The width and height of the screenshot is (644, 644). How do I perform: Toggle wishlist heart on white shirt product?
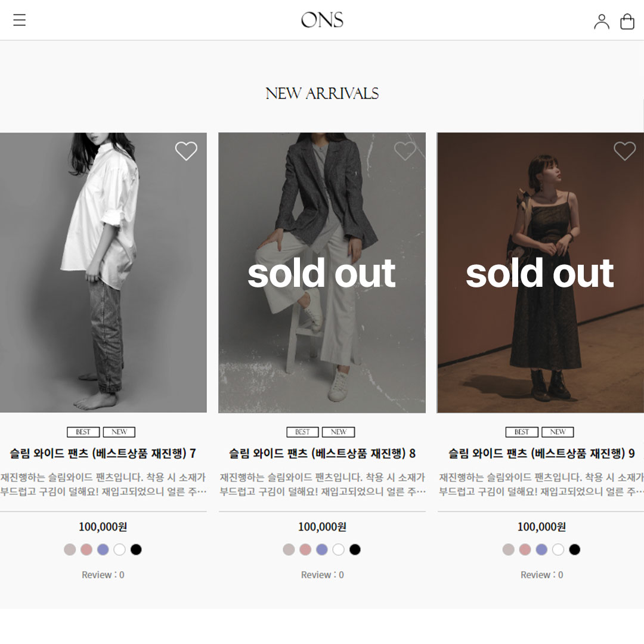coord(186,151)
